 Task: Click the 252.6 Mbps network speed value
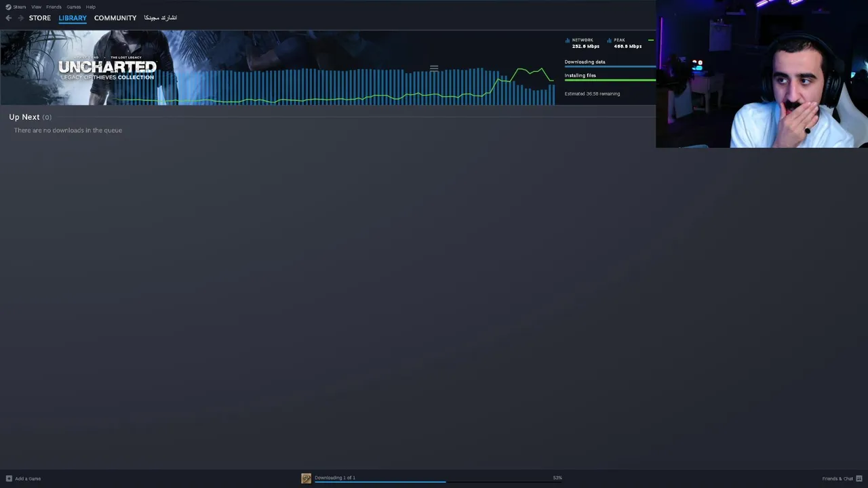(x=586, y=46)
